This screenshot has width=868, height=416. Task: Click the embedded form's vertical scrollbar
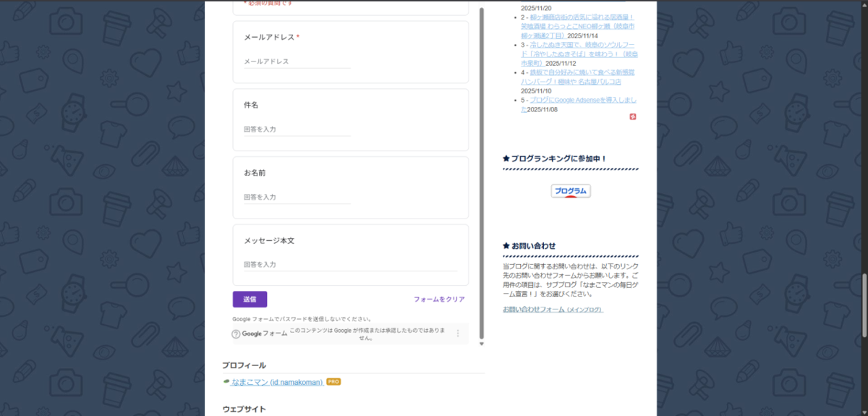[x=482, y=174]
